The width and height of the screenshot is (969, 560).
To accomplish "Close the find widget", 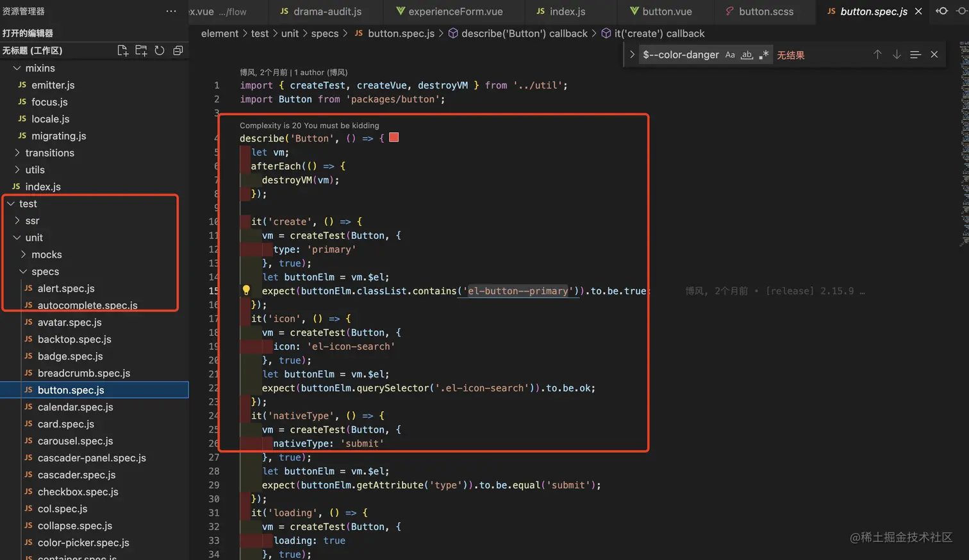I will tap(934, 54).
